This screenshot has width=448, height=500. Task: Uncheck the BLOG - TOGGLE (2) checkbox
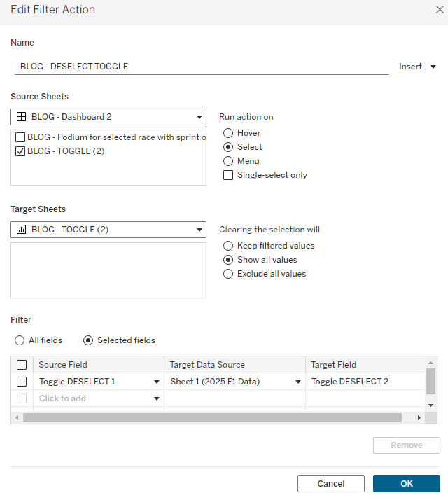point(20,151)
